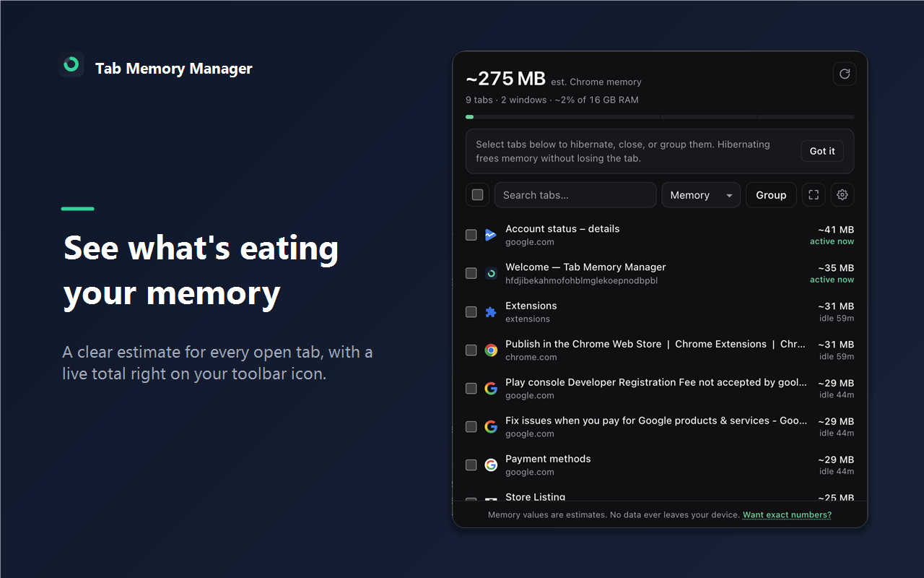This screenshot has height=578, width=924.
Task: Focus the Search tabs field
Action: coord(575,195)
